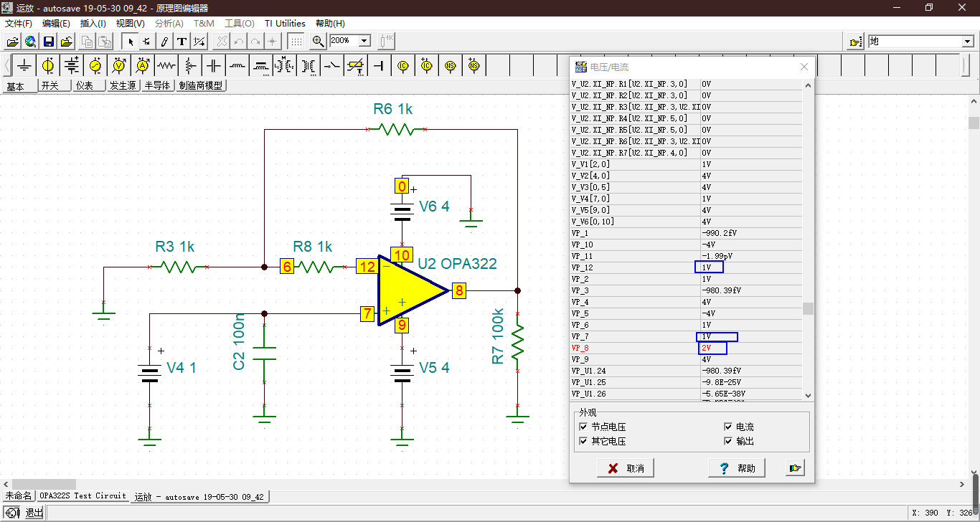Select resistor R6 1k in schematic

pyautogui.click(x=396, y=129)
